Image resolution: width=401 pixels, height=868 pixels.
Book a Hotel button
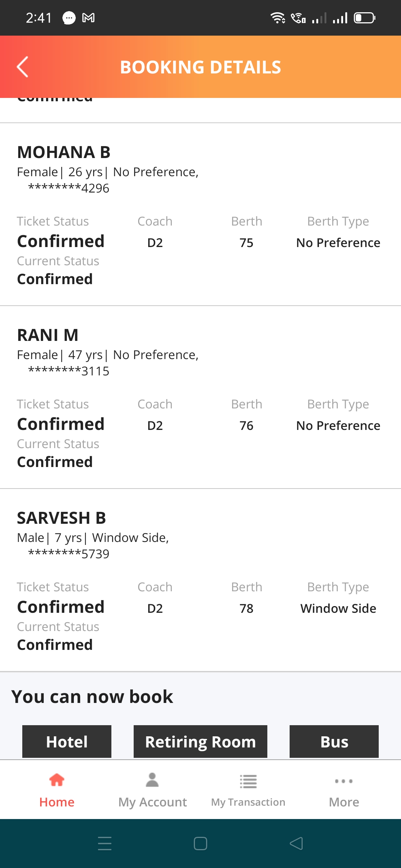(67, 742)
